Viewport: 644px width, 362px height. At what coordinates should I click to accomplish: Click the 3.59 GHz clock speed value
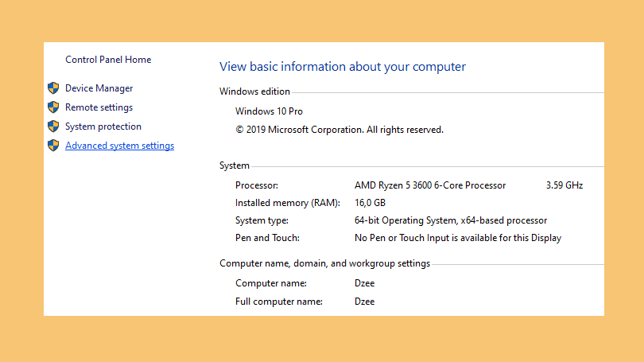pyautogui.click(x=564, y=185)
